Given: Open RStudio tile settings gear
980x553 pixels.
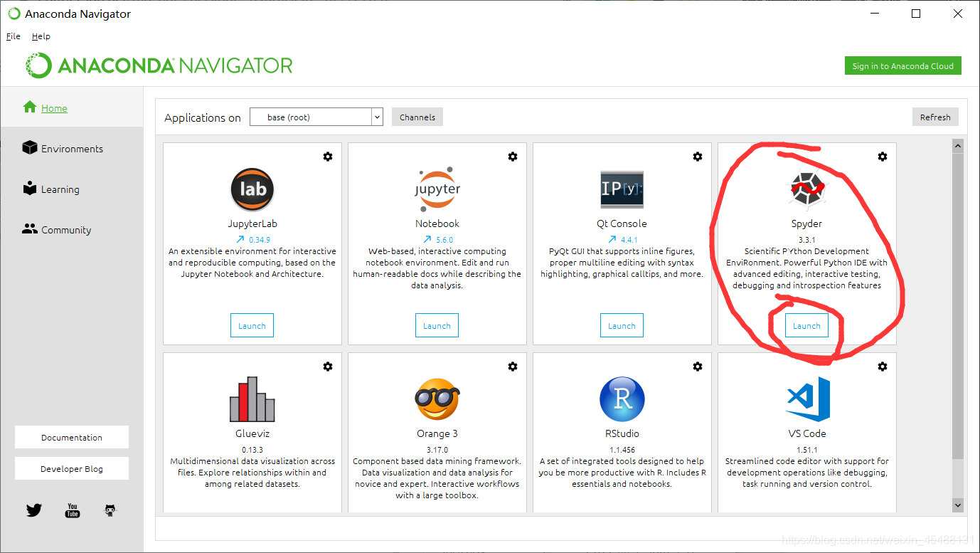Looking at the screenshot, I should point(698,367).
